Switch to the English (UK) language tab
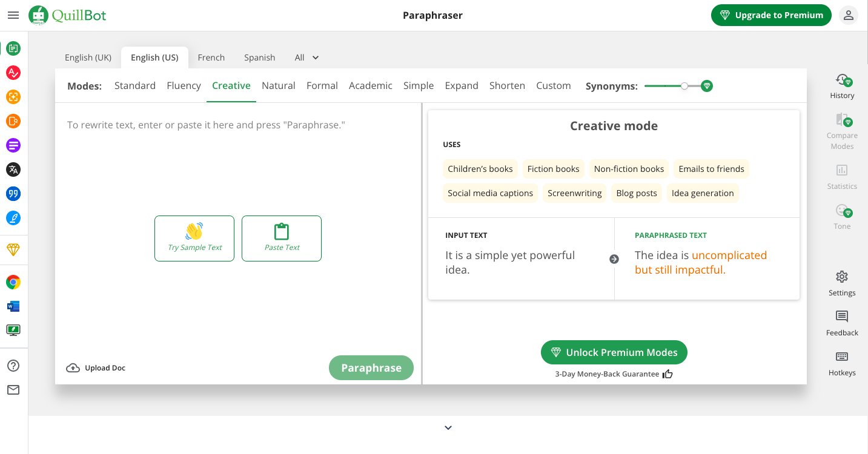 click(88, 58)
